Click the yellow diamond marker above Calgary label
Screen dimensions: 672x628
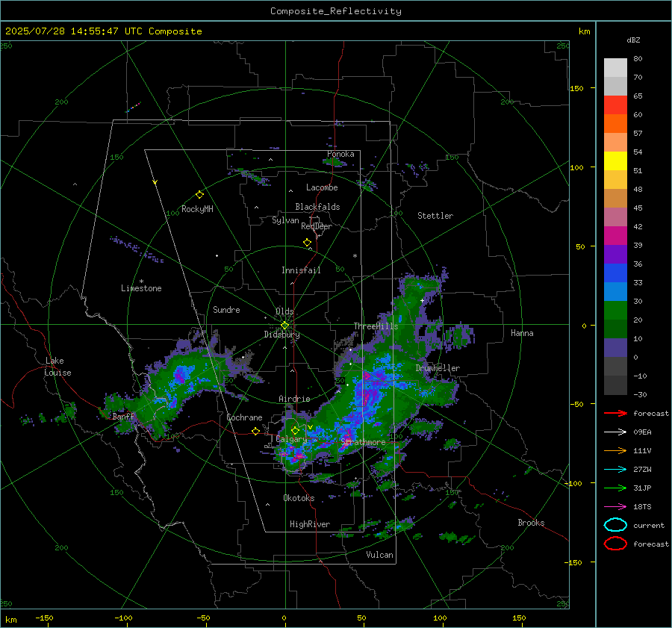(x=295, y=430)
